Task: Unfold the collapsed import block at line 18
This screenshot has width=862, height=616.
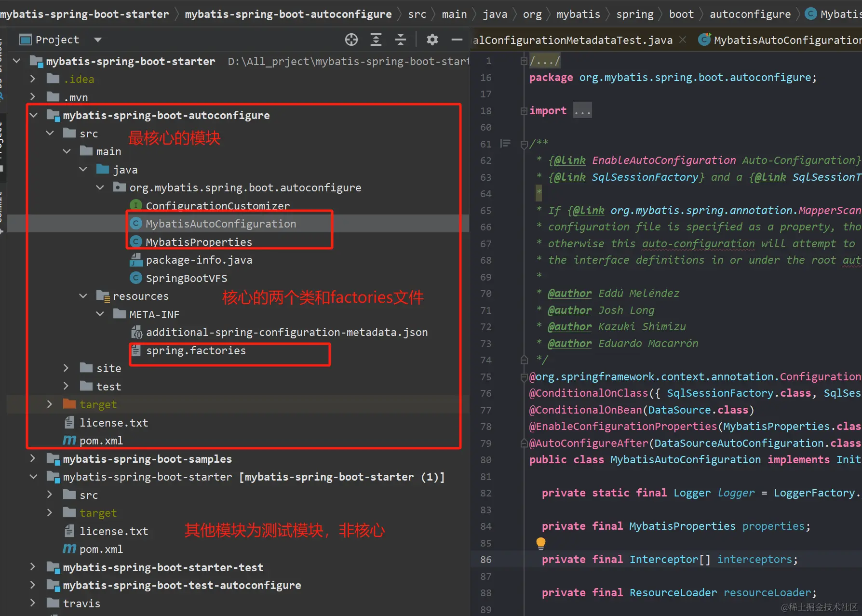Action: (x=524, y=111)
